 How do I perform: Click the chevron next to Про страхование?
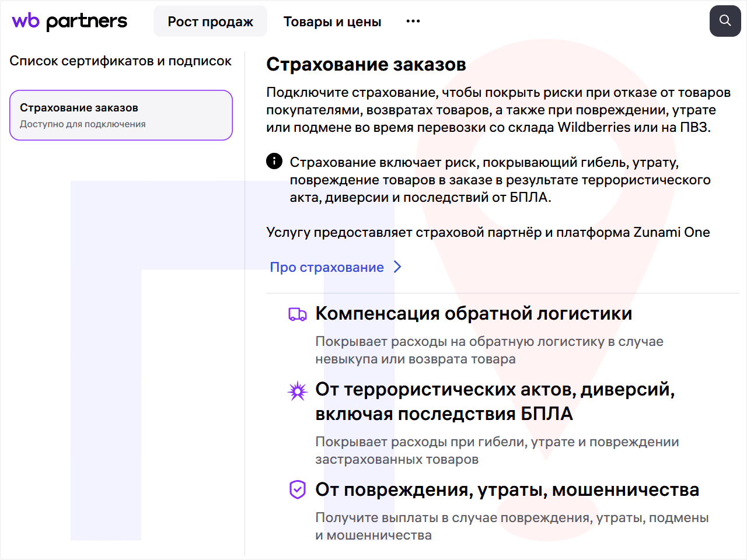(397, 267)
